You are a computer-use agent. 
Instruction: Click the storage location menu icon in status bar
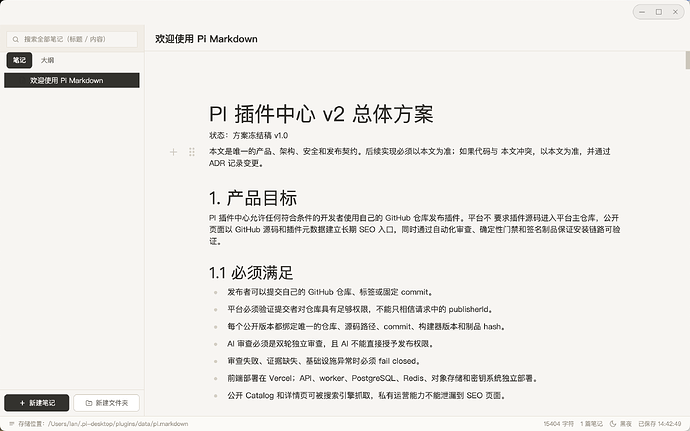click(x=11, y=424)
